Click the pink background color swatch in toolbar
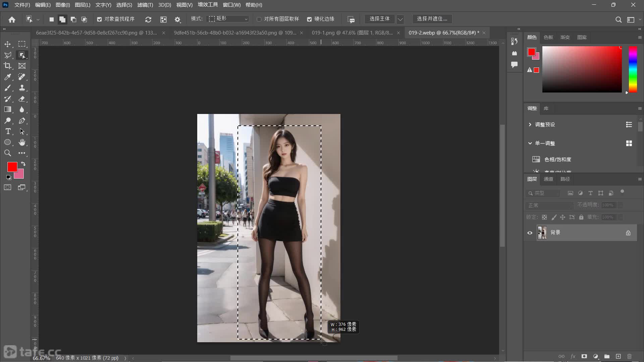 [x=20, y=175]
